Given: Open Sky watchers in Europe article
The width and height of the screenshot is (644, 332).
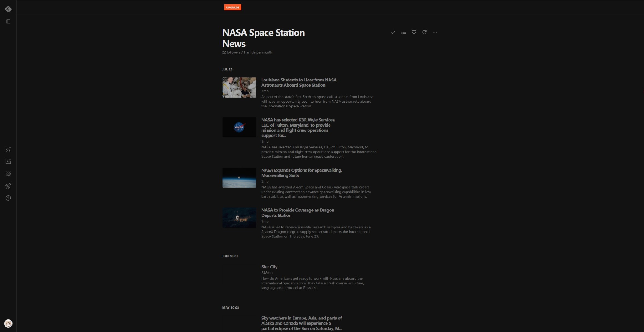Looking at the screenshot, I should [x=302, y=323].
